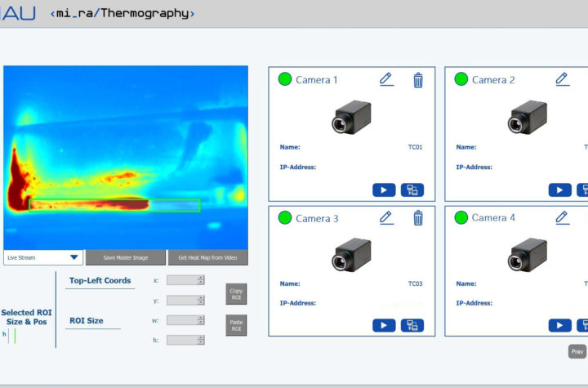The width and height of the screenshot is (588, 388).
Task: Select Camera 2 device thumbnail
Action: pyautogui.click(x=528, y=117)
